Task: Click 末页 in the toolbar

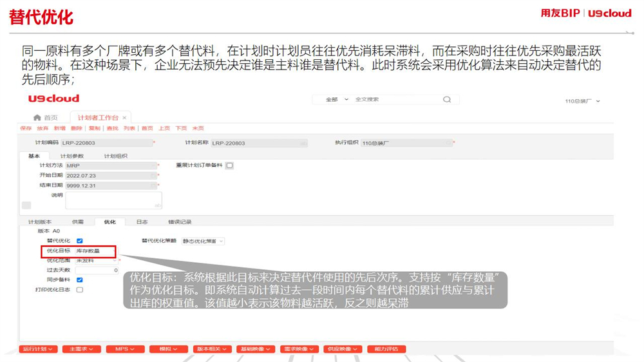Action: point(198,129)
